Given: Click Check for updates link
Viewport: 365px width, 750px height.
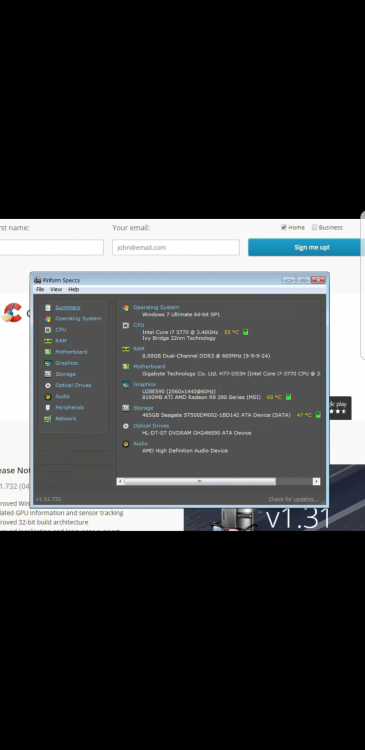Looking at the screenshot, I should coord(293,499).
